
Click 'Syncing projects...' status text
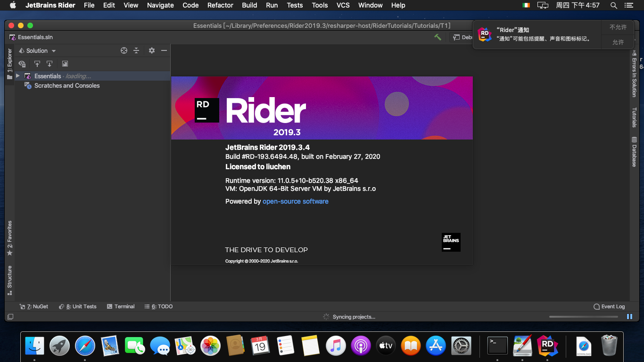(354, 317)
